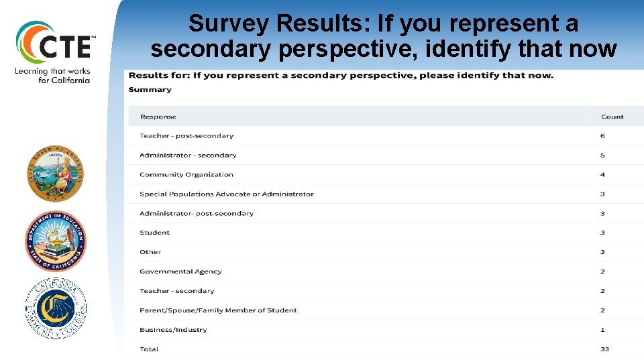Click Parent/Spouse/Family Member of Student row
This screenshot has width=644, height=362.
pyautogui.click(x=218, y=311)
